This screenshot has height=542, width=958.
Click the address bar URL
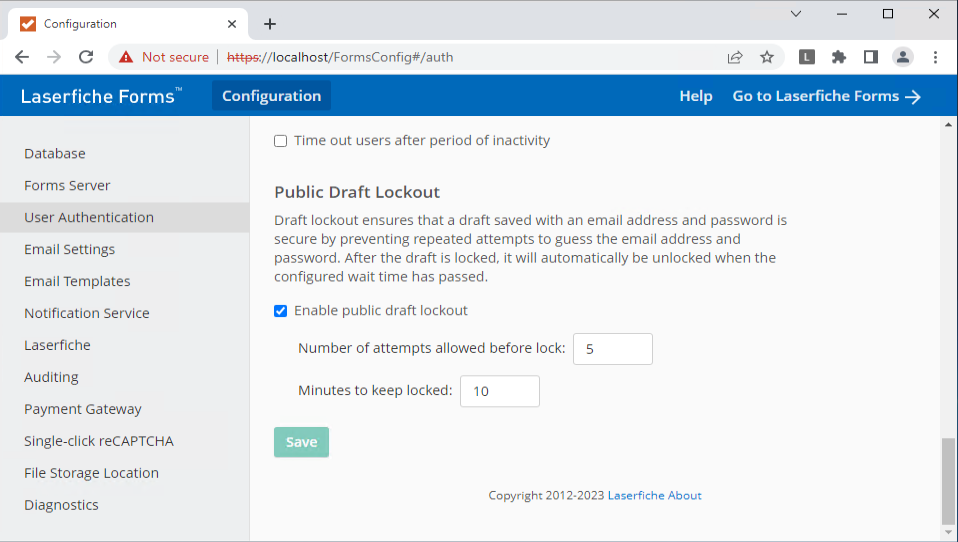pyautogui.click(x=340, y=57)
